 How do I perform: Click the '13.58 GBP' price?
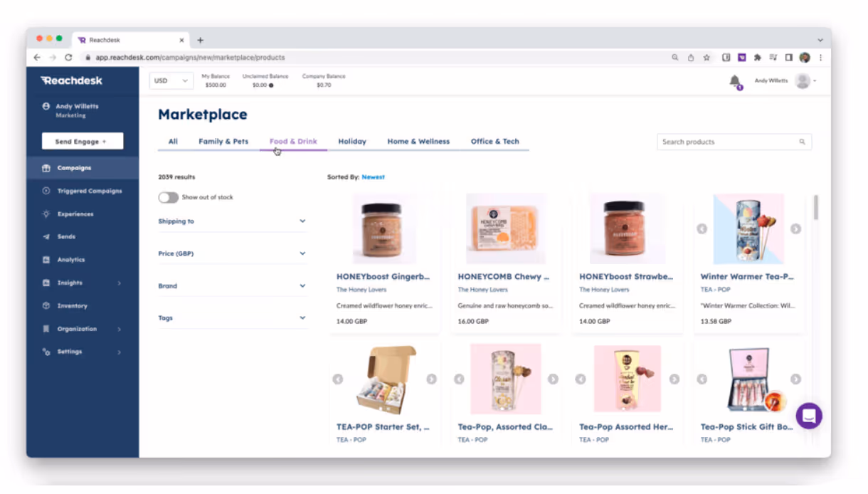pos(716,322)
